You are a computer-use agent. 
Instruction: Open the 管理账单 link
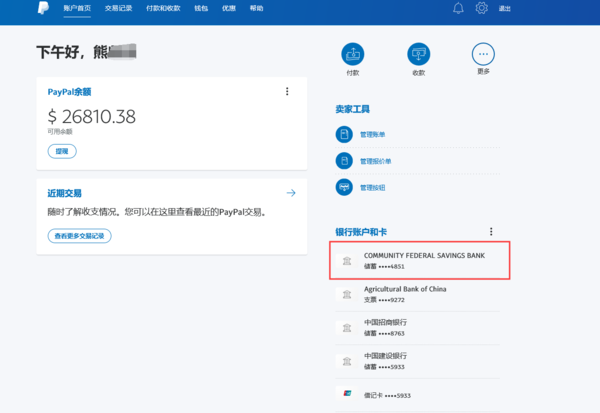pyautogui.click(x=372, y=134)
